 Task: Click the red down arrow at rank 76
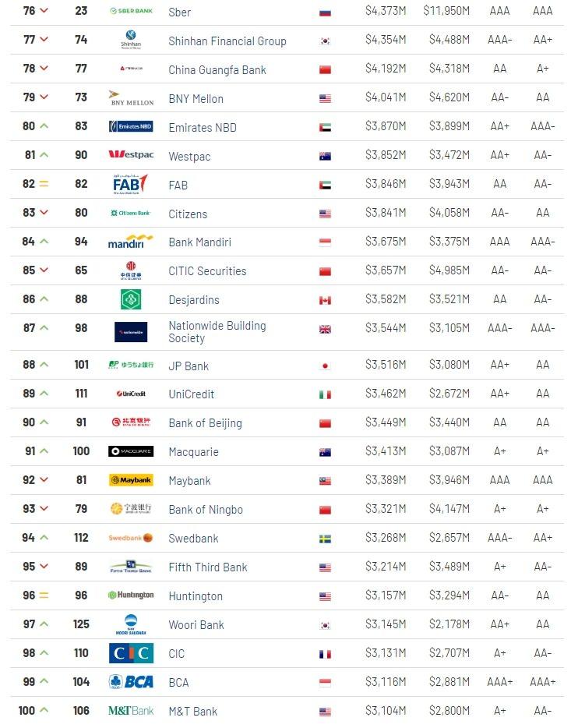pos(44,10)
